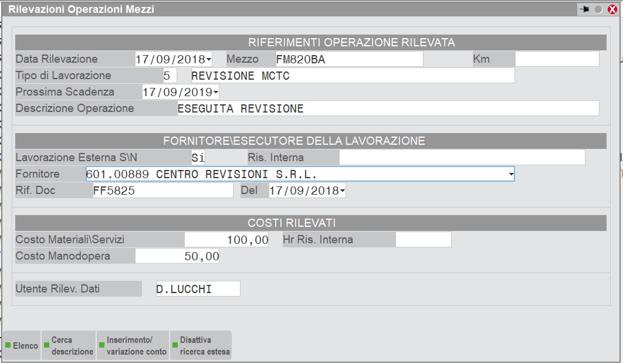
Task: Click the pin icon in title bar
Action: click(x=584, y=9)
